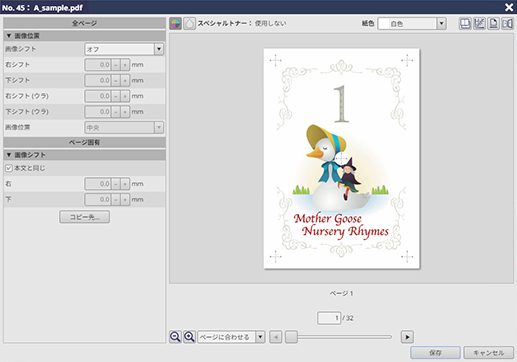Close the A_sample.pdf dialog with the X

(x=509, y=7)
